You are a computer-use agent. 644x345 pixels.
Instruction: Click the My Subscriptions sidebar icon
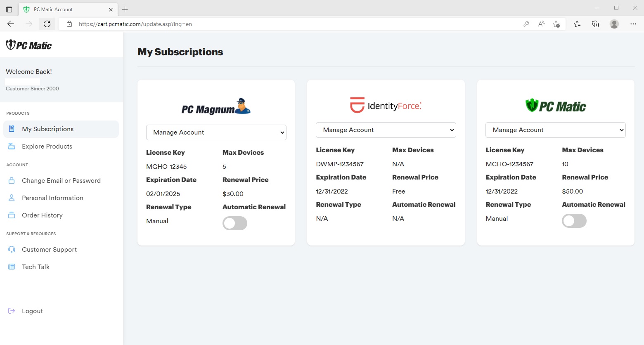pos(12,129)
